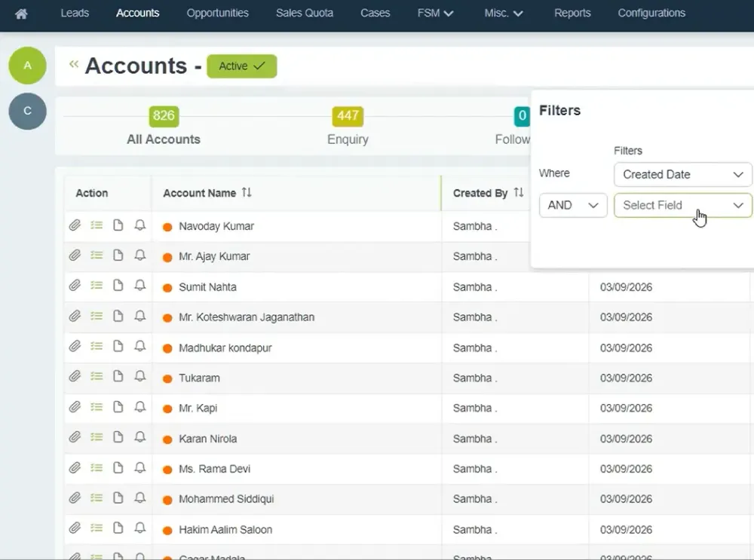Screen dimensions: 754x560
Task: Toggle the Active status badge
Action: (x=241, y=66)
